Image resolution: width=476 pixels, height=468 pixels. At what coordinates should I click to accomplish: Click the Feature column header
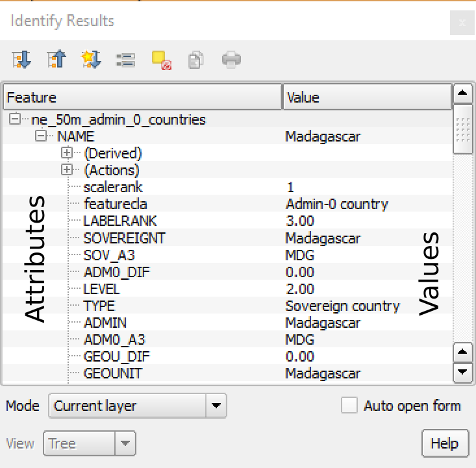(x=142, y=97)
